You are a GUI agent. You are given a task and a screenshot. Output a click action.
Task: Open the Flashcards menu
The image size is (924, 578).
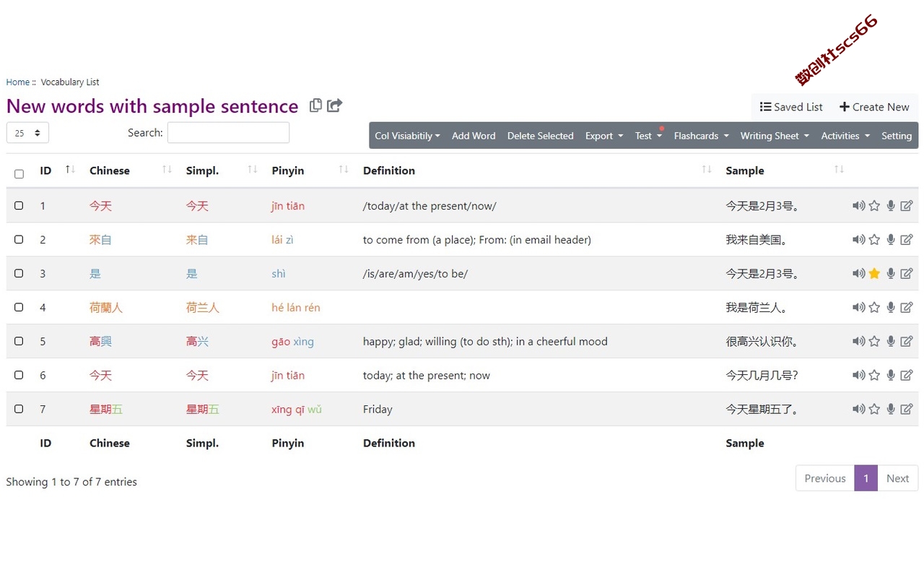(701, 136)
